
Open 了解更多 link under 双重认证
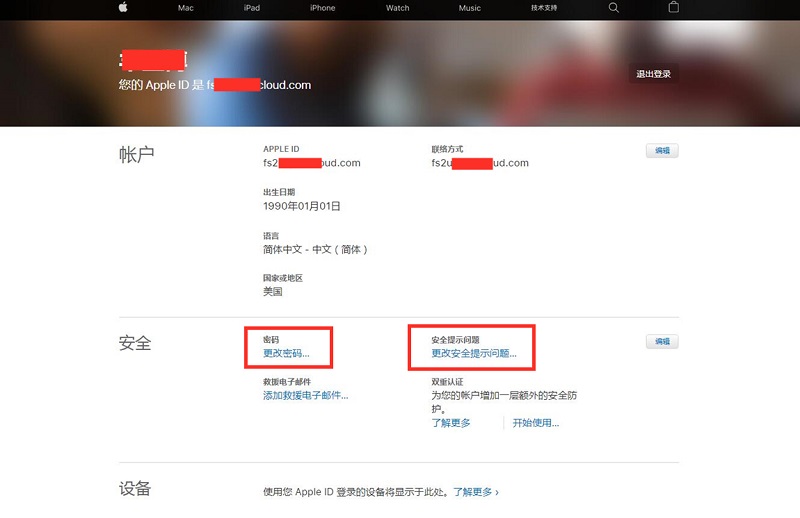tap(451, 423)
